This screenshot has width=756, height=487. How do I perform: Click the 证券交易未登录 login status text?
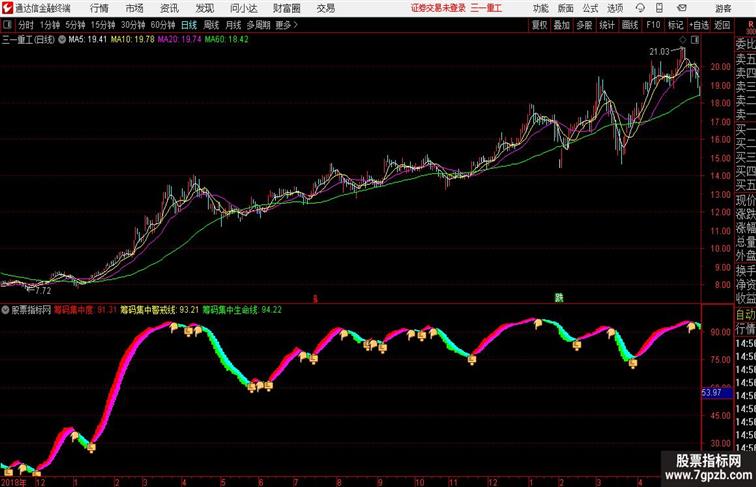pos(438,8)
